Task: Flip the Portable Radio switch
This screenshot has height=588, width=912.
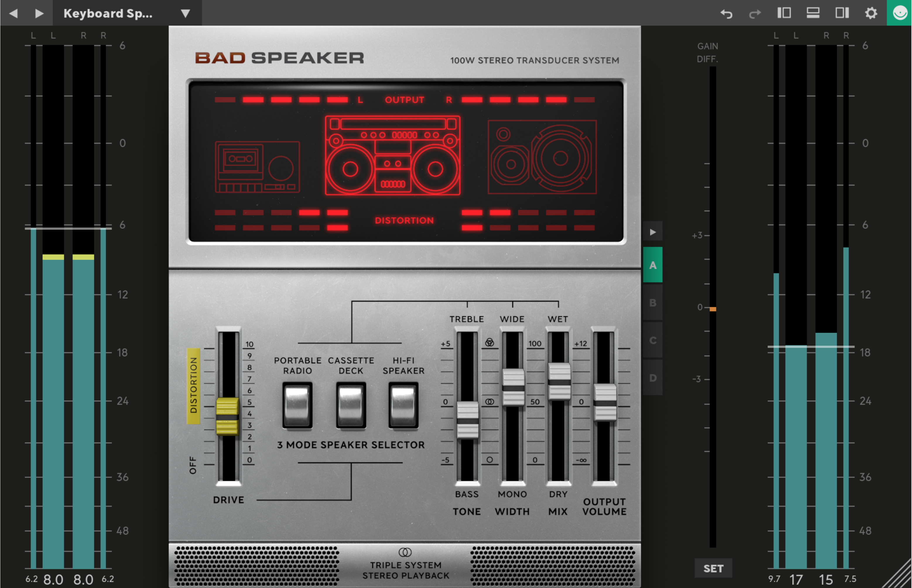Action: click(x=297, y=406)
